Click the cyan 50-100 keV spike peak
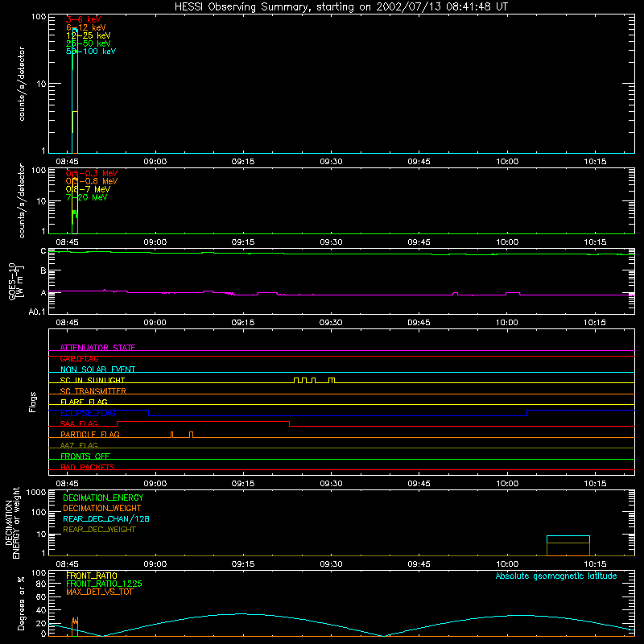 click(75, 30)
